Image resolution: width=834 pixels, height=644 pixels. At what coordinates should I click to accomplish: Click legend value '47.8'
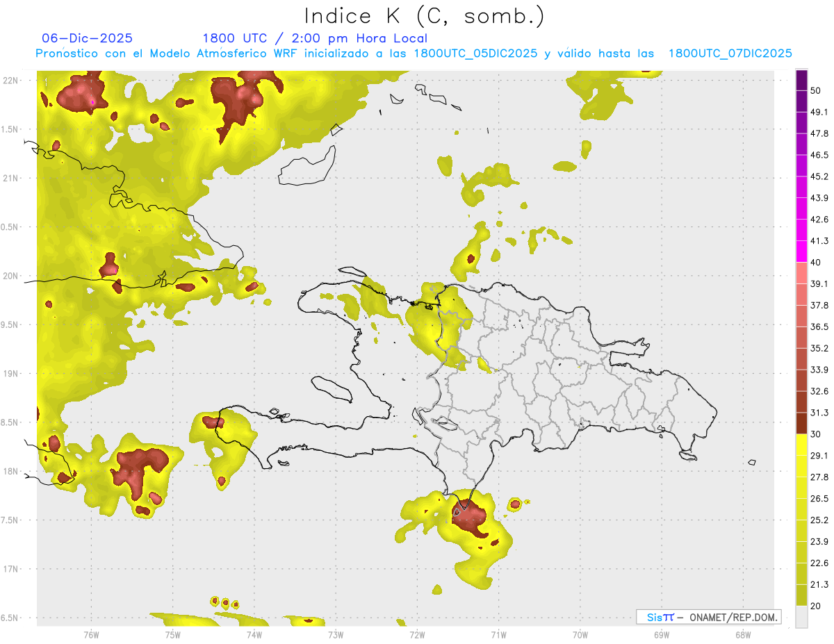[x=819, y=134]
